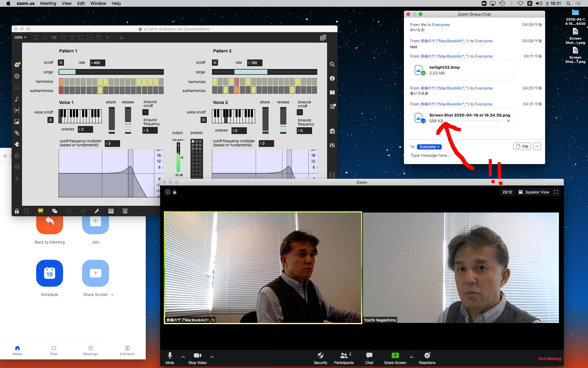Image resolution: width=588 pixels, height=368 pixels.
Task: Toggle Voice 1 binaural on/off box
Action: click(x=146, y=112)
